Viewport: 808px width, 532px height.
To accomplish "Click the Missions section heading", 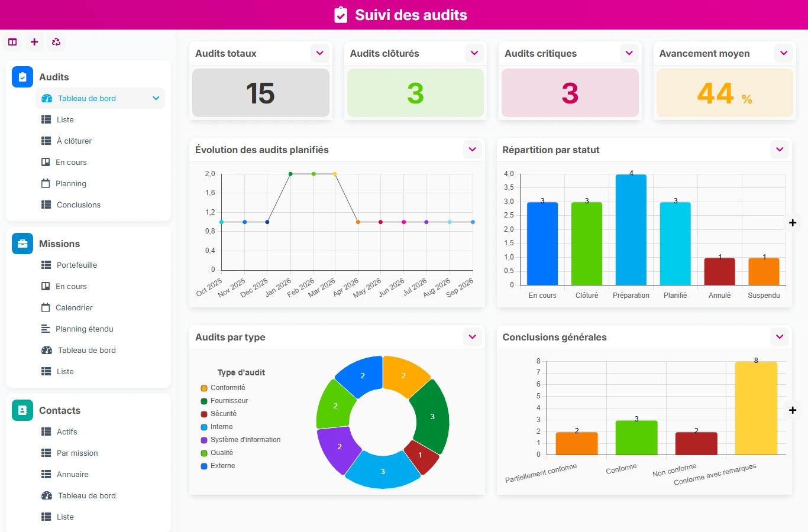I will coord(59,244).
